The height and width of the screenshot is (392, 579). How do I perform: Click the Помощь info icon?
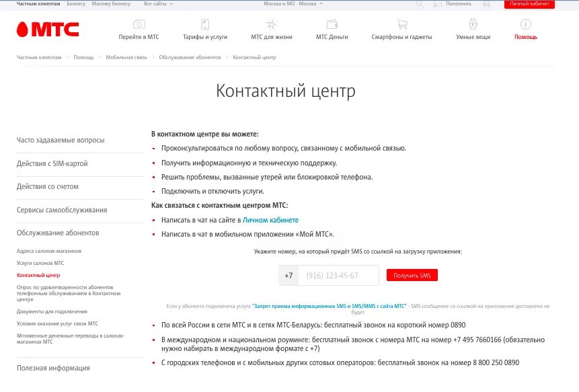(x=525, y=24)
